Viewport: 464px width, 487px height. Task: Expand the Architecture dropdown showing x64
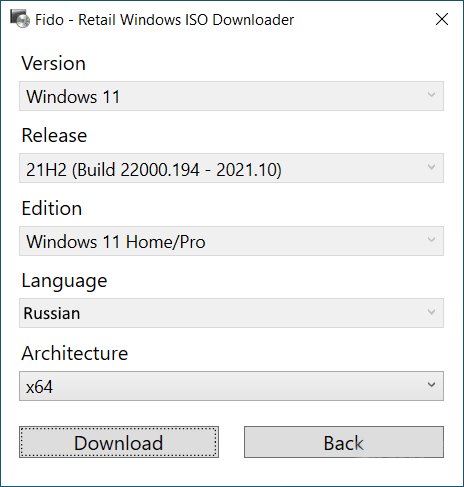pos(231,386)
